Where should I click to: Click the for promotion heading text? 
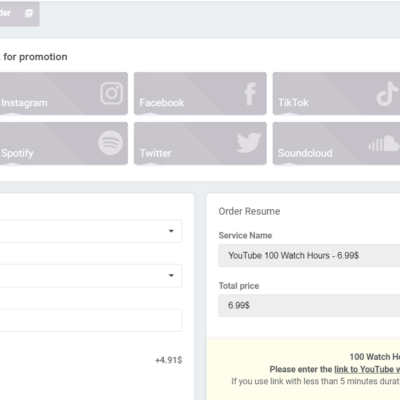pyautogui.click(x=35, y=57)
